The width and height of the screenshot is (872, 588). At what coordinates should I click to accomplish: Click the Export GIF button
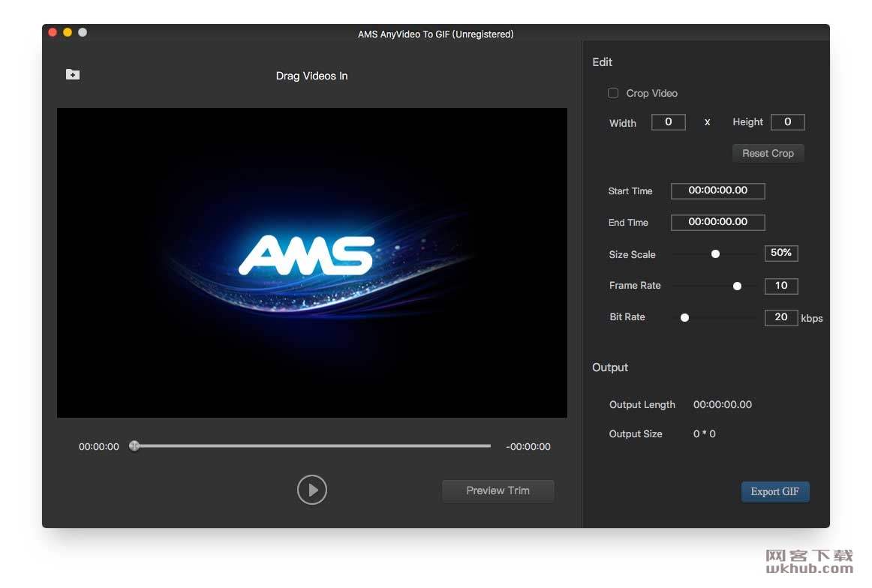tap(774, 492)
